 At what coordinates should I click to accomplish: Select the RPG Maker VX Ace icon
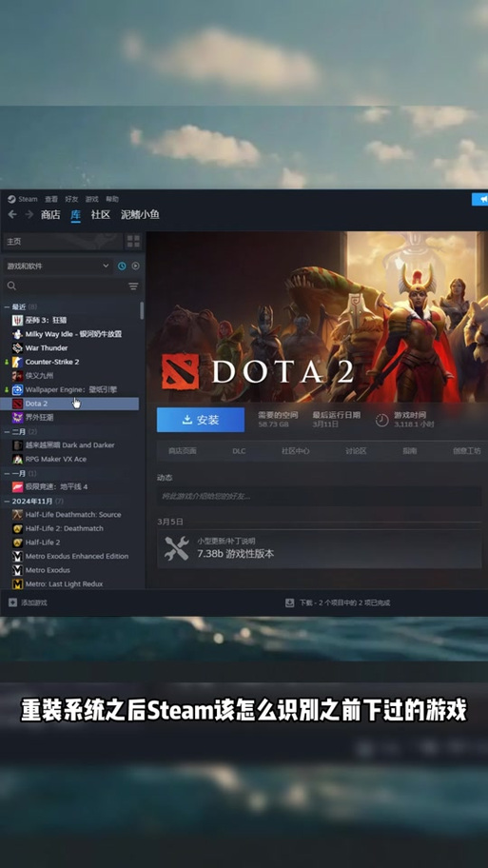(18, 459)
